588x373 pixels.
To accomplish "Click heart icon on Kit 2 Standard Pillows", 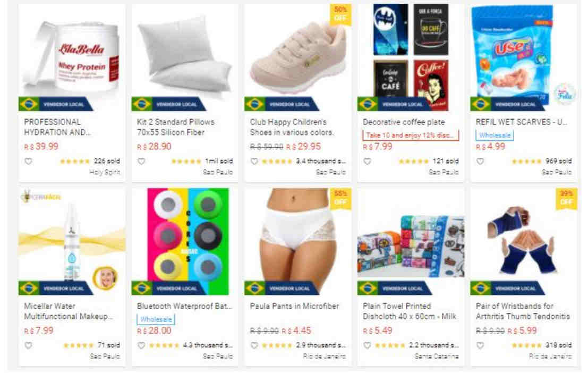I will tap(141, 162).
